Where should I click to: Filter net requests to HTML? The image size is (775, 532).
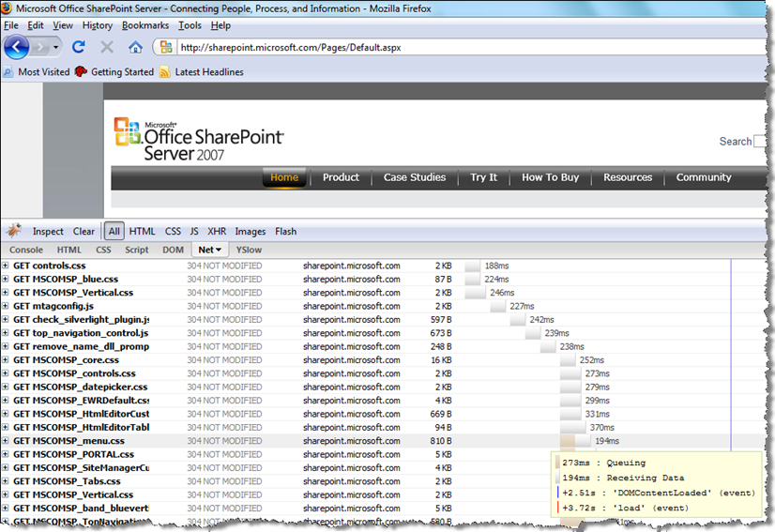pos(142,232)
